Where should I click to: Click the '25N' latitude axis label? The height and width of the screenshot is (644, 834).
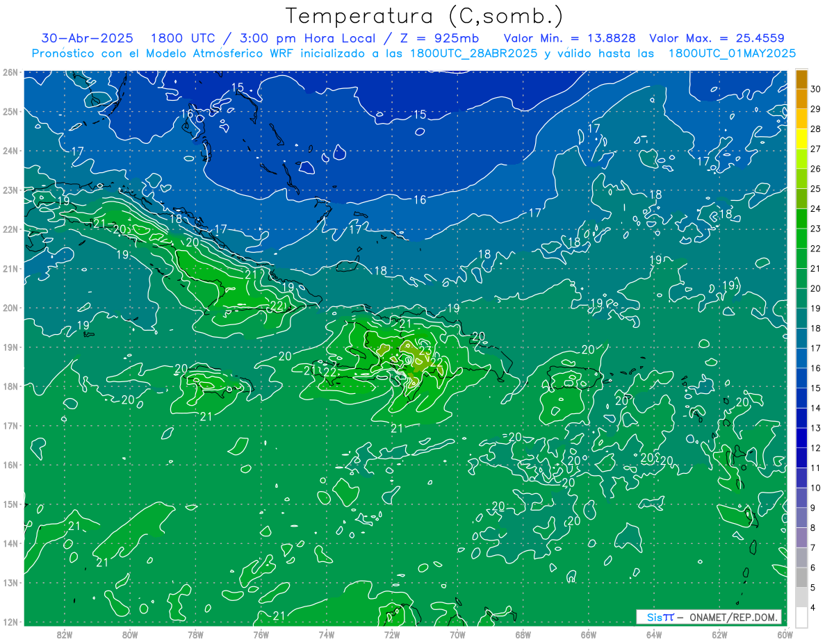pos(10,111)
